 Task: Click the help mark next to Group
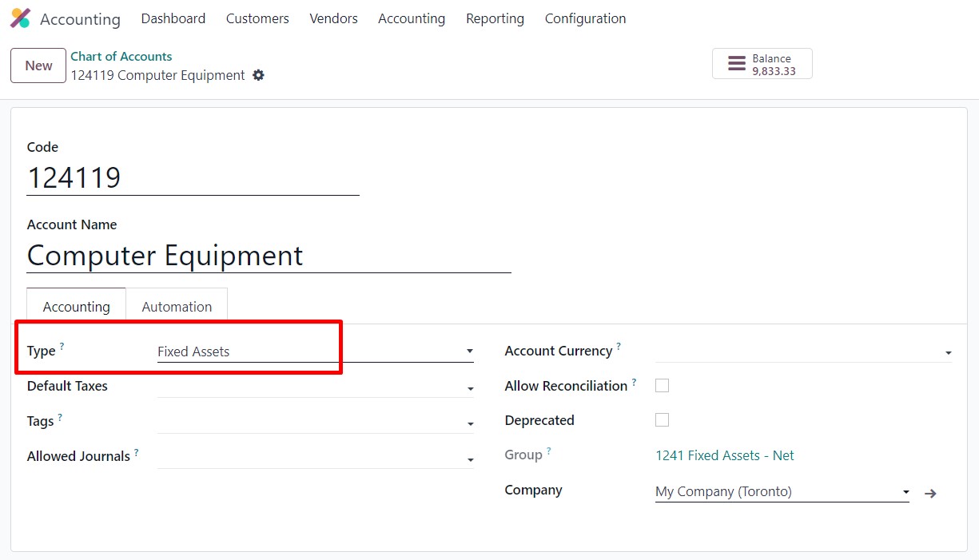click(549, 451)
